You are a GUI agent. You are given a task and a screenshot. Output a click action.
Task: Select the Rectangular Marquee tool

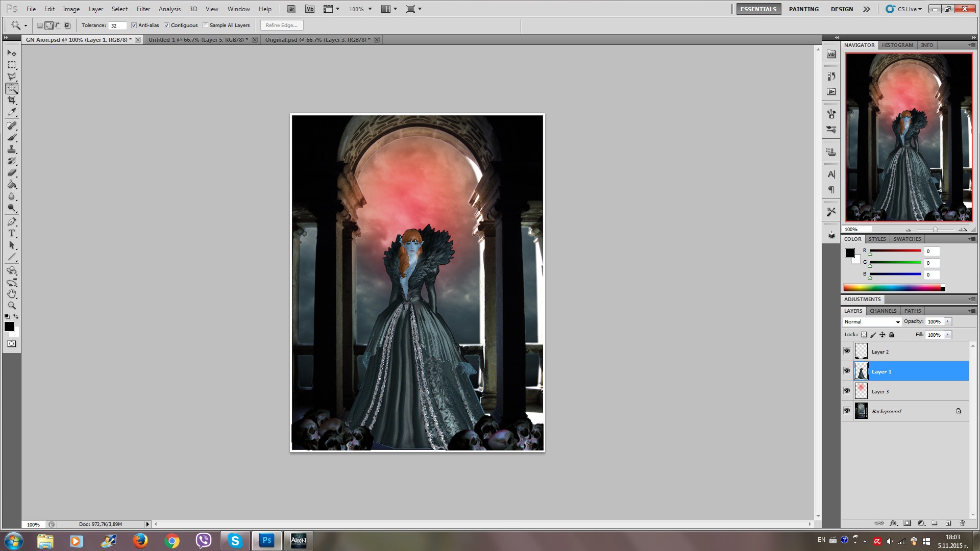coord(12,65)
